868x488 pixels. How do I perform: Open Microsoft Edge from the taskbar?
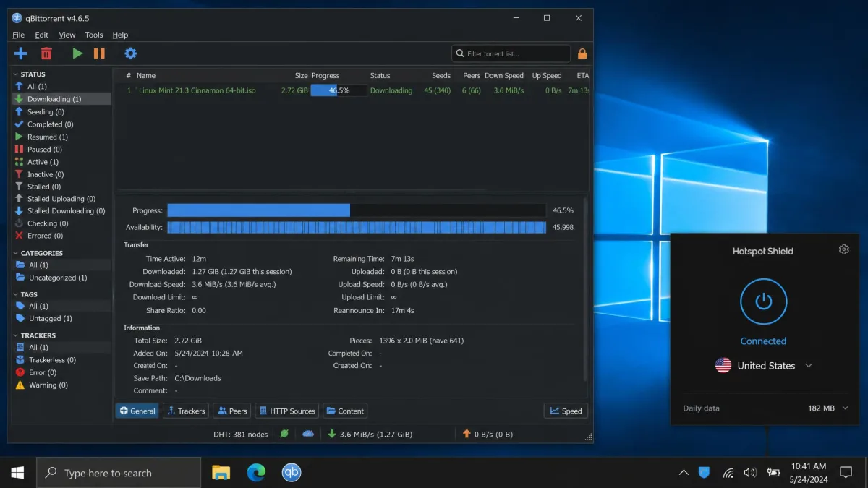[x=256, y=473]
